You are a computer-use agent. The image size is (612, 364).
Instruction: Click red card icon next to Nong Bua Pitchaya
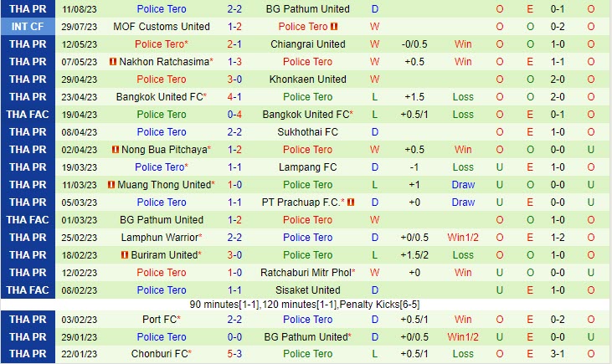pos(114,150)
